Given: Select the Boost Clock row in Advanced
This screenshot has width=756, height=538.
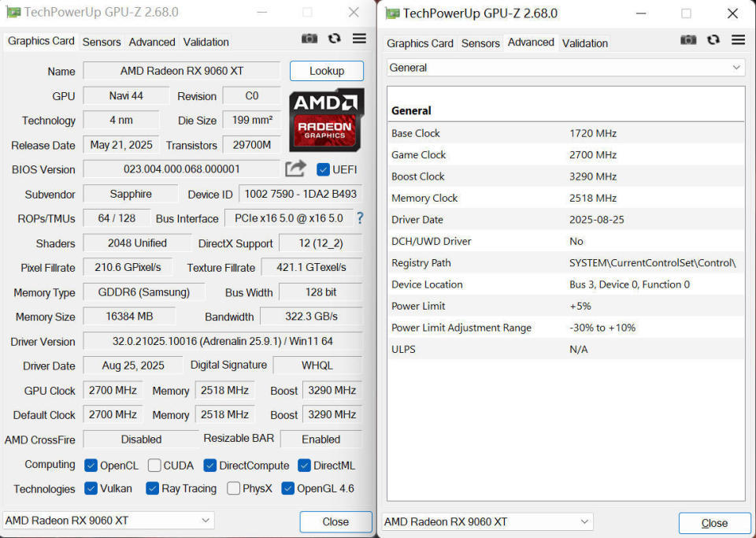Looking at the screenshot, I should (566, 176).
